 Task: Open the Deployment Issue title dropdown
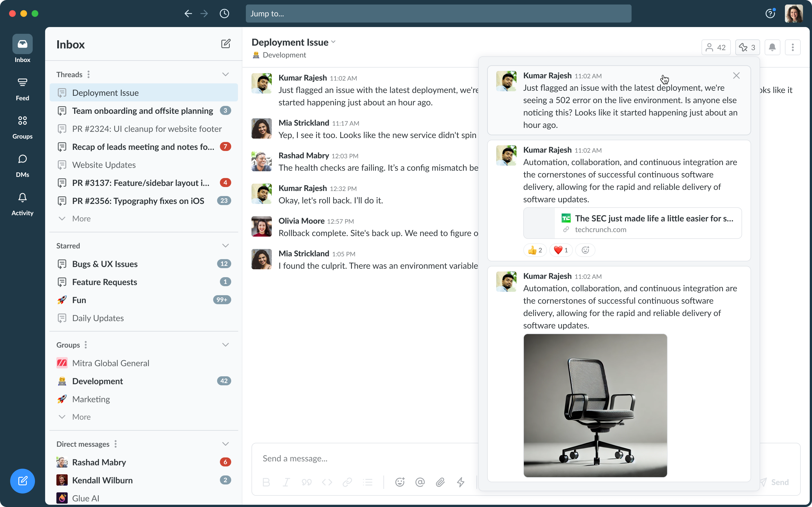click(x=333, y=42)
